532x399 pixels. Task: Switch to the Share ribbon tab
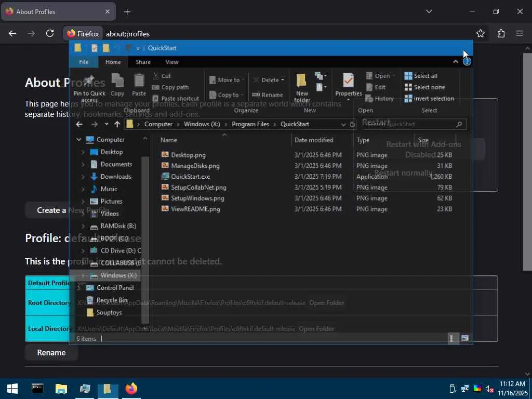pos(143,62)
